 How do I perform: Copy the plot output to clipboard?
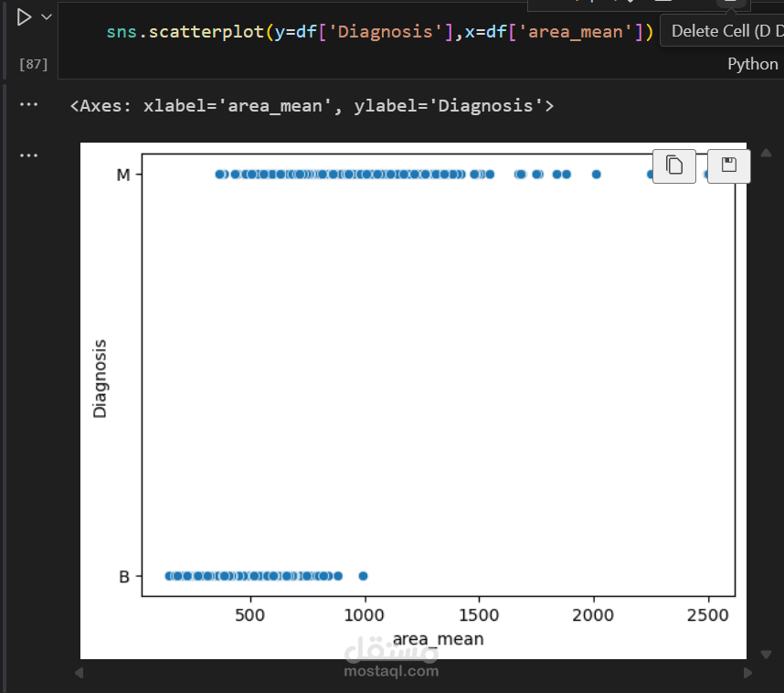[x=674, y=165]
